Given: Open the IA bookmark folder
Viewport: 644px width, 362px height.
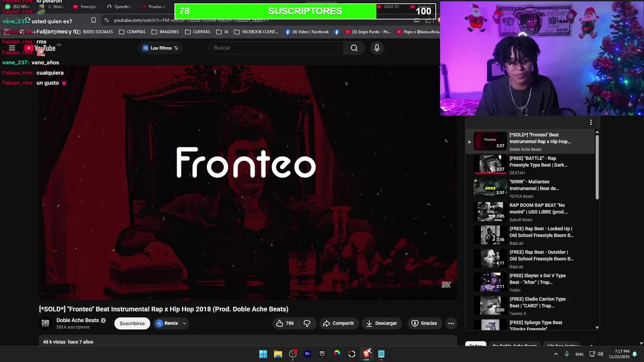Looking at the screenshot, I should [x=222, y=32].
